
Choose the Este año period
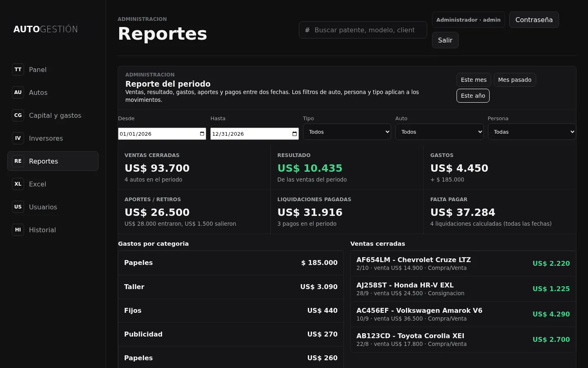(x=473, y=96)
